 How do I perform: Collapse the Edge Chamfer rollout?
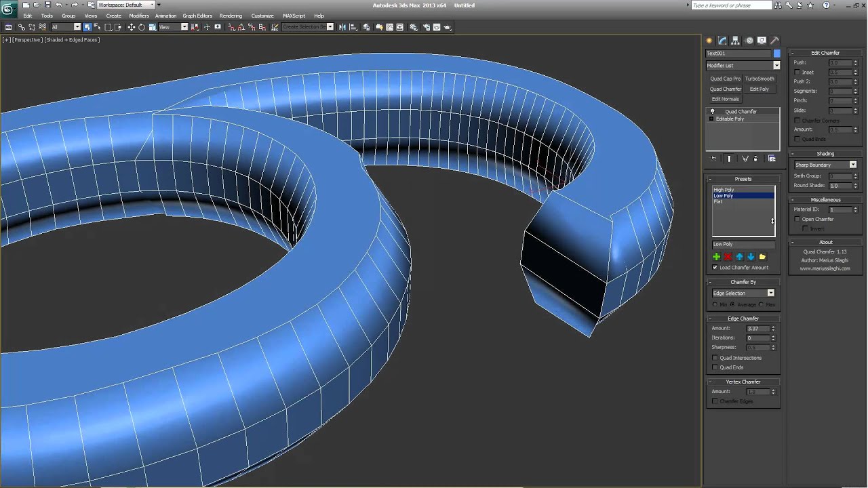click(743, 319)
